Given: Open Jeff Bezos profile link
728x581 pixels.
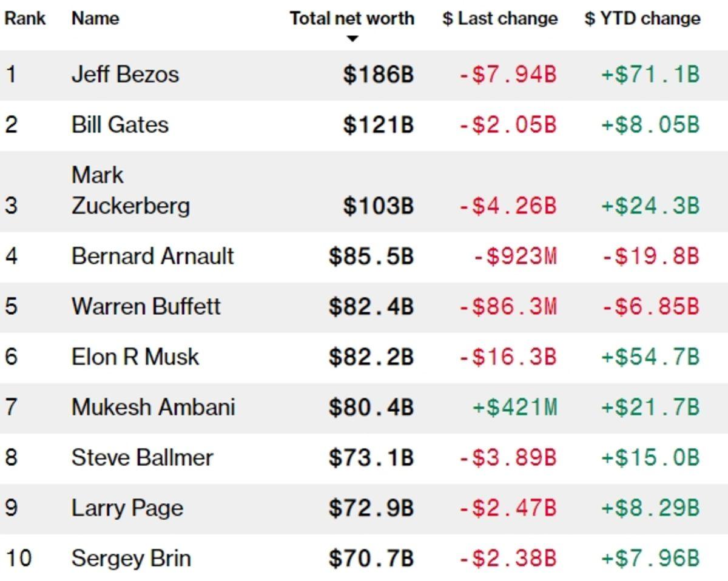Looking at the screenshot, I should (125, 75).
